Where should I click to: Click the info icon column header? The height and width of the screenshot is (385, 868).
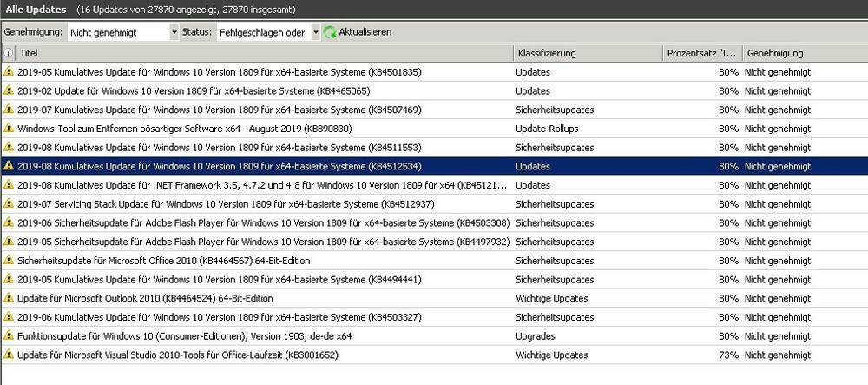(x=8, y=53)
